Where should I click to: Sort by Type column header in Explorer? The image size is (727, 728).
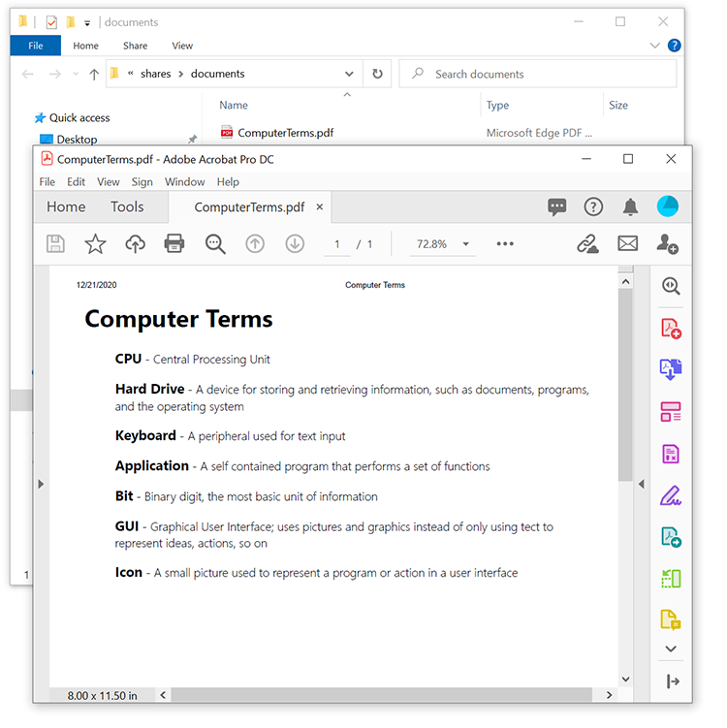click(x=497, y=106)
